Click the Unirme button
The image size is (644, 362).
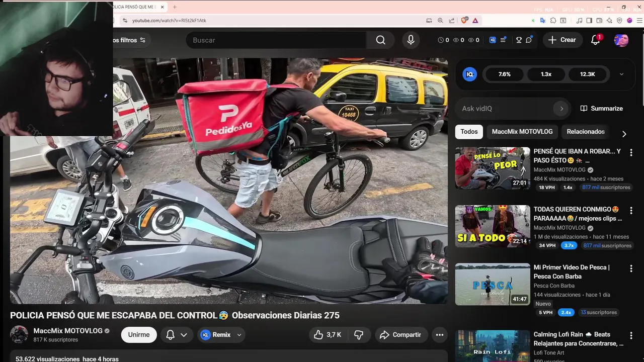pyautogui.click(x=139, y=335)
